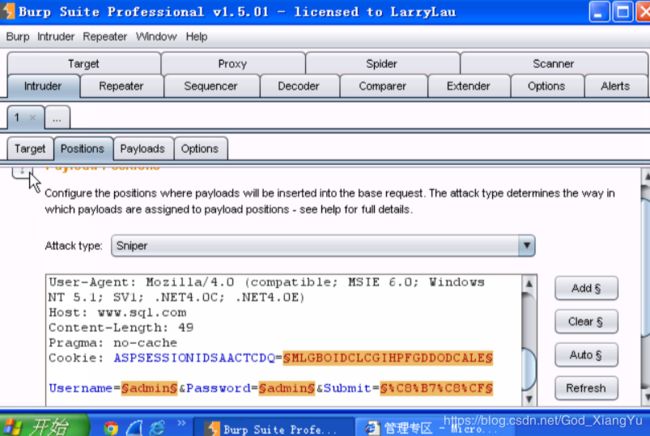This screenshot has height=436, width=650.
Task: Click the ASPSESSIONIDSAACTCDQ cookie name
Action: pyautogui.click(x=194, y=358)
